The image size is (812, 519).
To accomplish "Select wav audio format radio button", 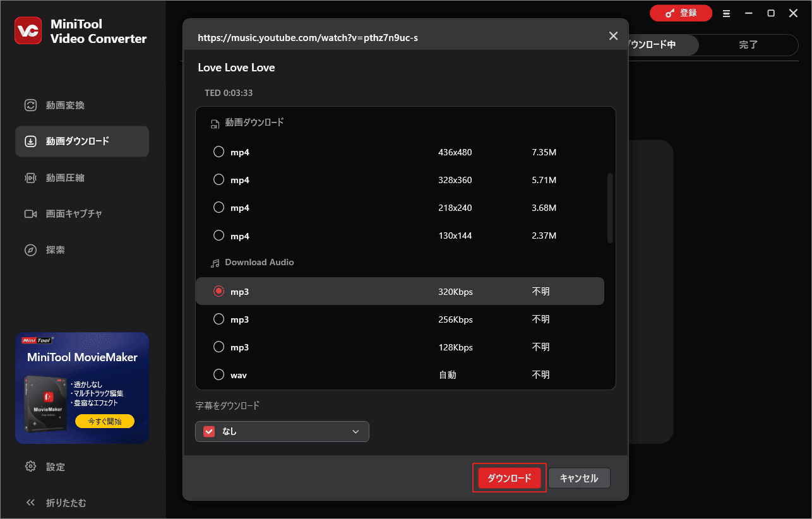I will pos(219,374).
